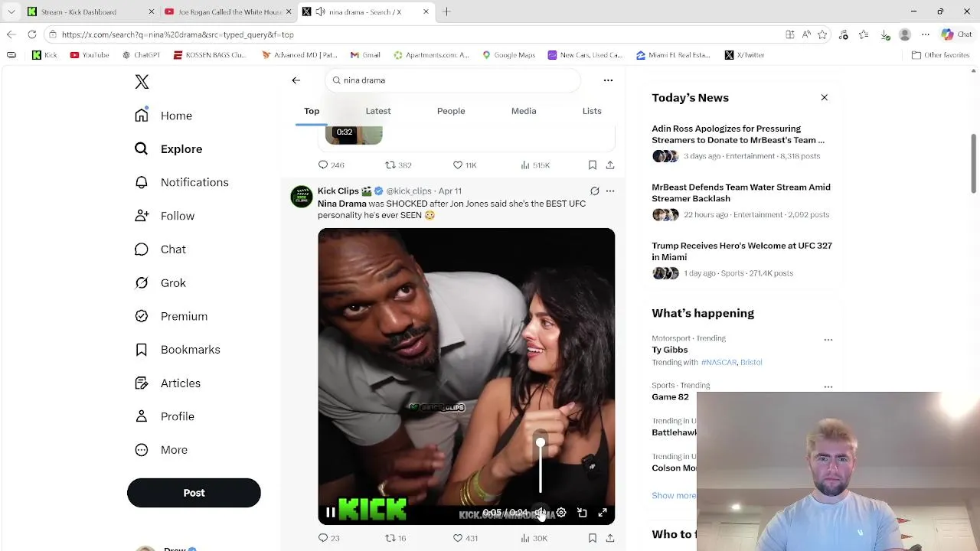980x551 pixels.
Task: Open search options three-dot menu
Action: pos(608,80)
